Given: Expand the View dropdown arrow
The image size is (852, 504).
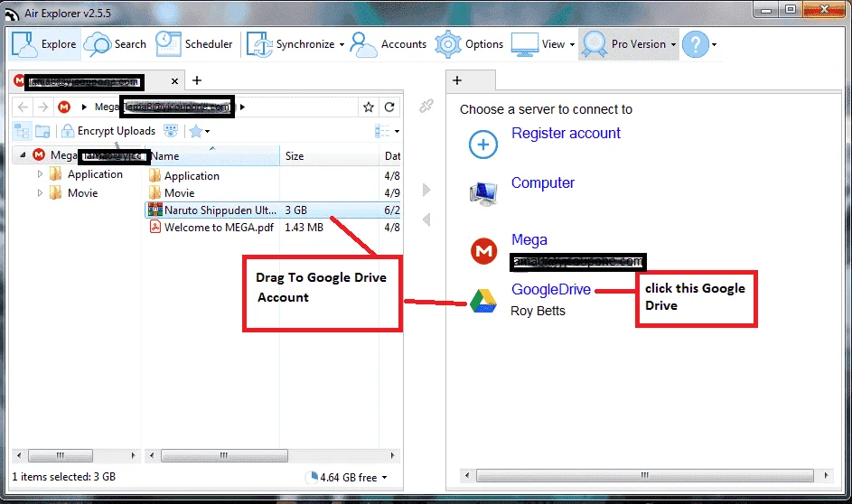Looking at the screenshot, I should [x=572, y=44].
